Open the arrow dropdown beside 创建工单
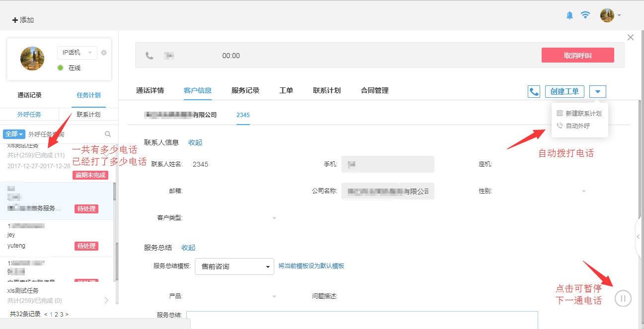644x329 pixels. [598, 91]
